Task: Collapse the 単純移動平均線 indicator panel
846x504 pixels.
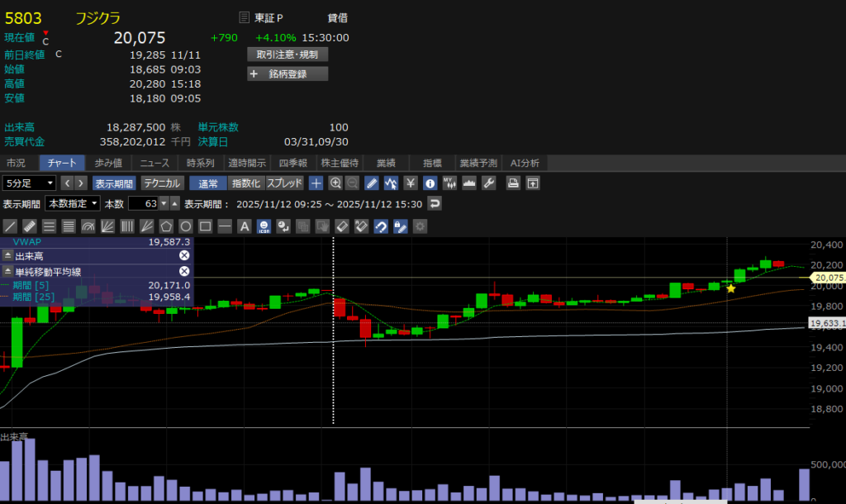Action: (x=7, y=271)
